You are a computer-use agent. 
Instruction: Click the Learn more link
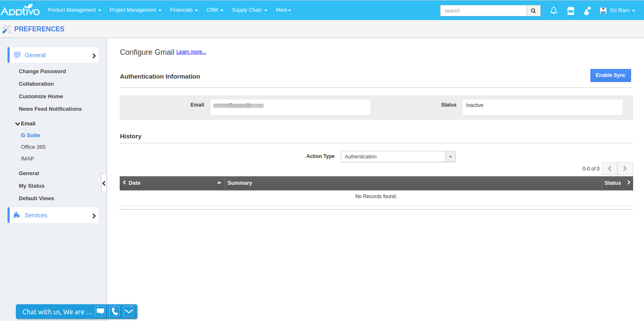[x=191, y=52]
